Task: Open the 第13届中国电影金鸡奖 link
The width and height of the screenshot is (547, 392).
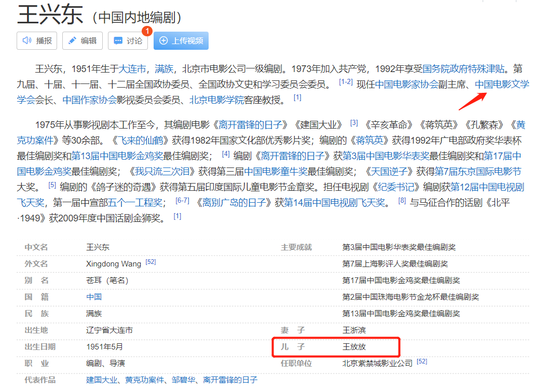Action: click(x=117, y=156)
